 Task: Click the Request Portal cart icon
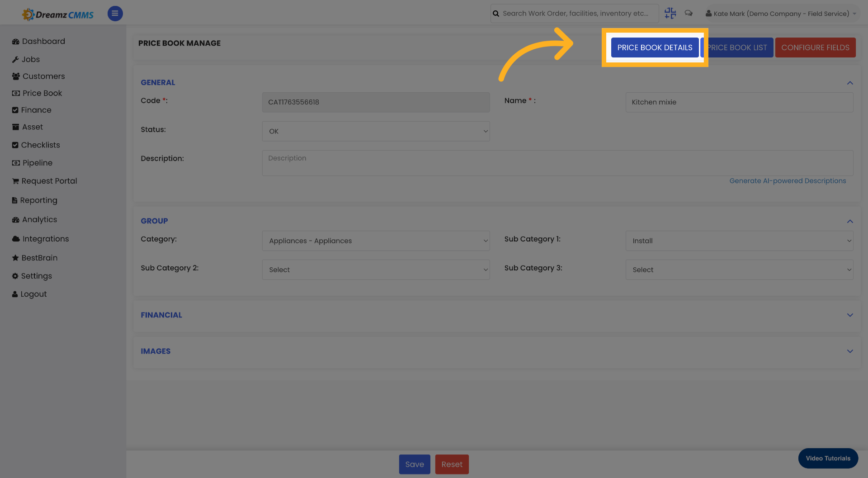click(16, 181)
